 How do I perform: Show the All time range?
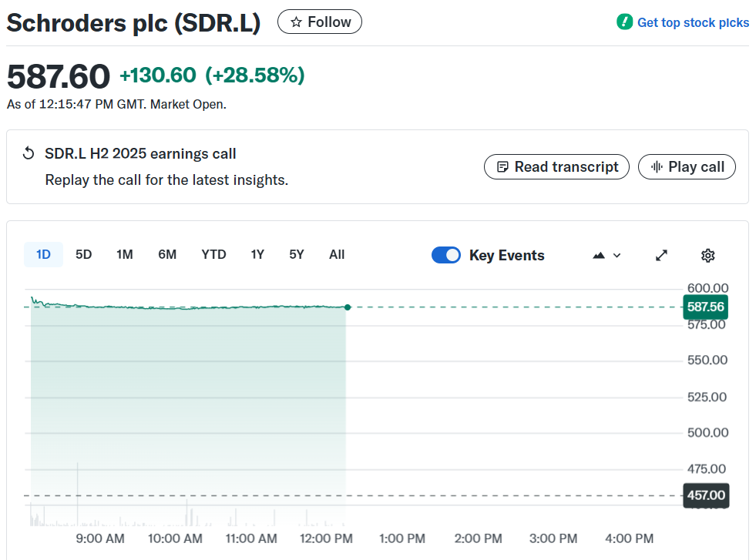click(x=337, y=254)
